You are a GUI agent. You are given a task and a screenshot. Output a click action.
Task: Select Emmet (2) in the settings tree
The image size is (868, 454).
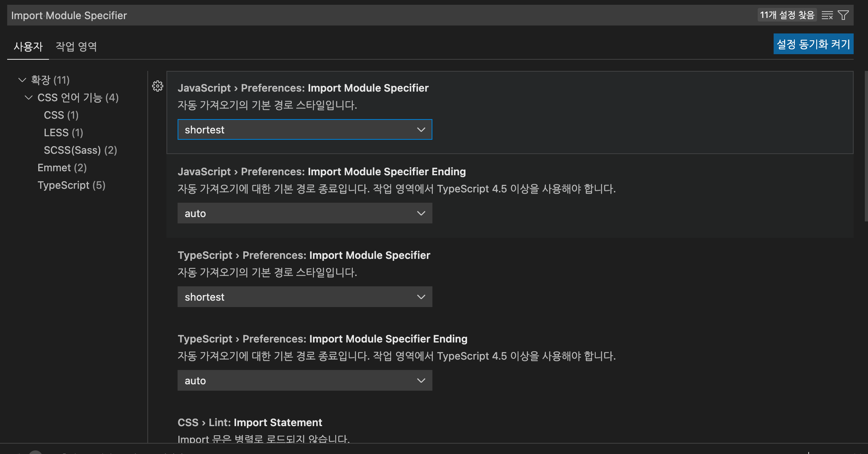(x=62, y=168)
